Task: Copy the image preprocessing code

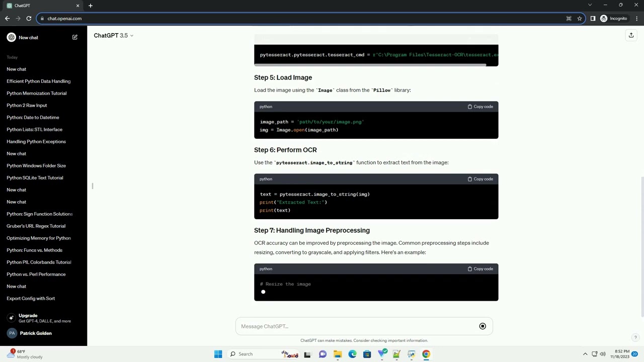Action: pyautogui.click(x=480, y=269)
